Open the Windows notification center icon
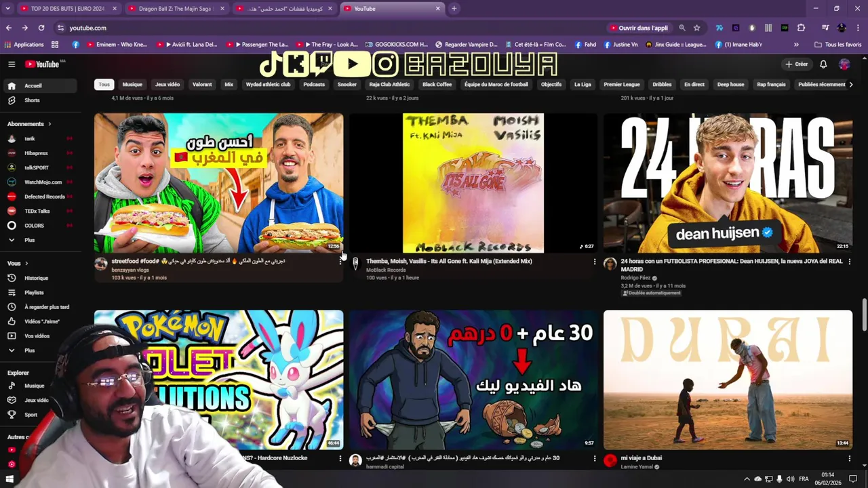 coord(853,479)
